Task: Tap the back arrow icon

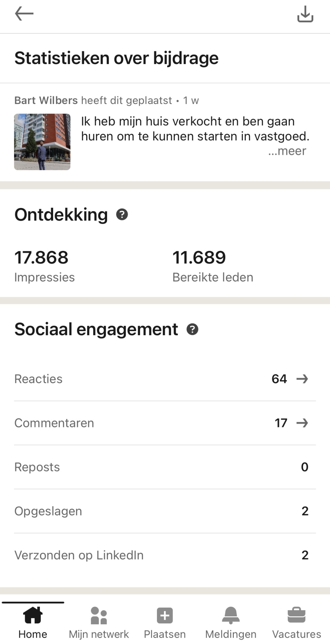Action: pos(24,14)
